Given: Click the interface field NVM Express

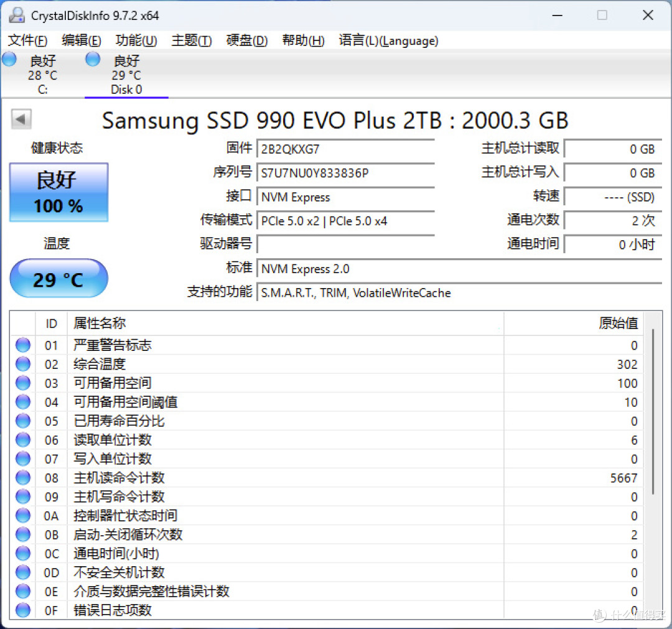Looking at the screenshot, I should coord(345,197).
